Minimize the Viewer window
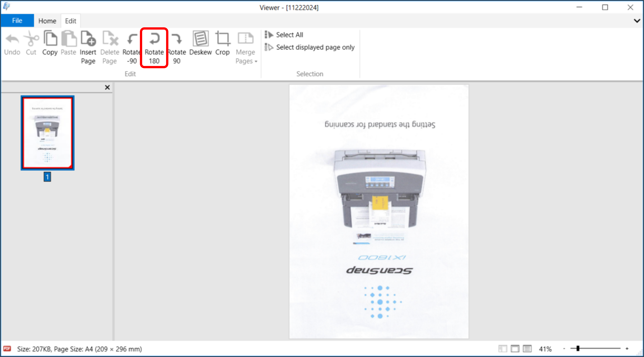The width and height of the screenshot is (644, 357). 579,7
